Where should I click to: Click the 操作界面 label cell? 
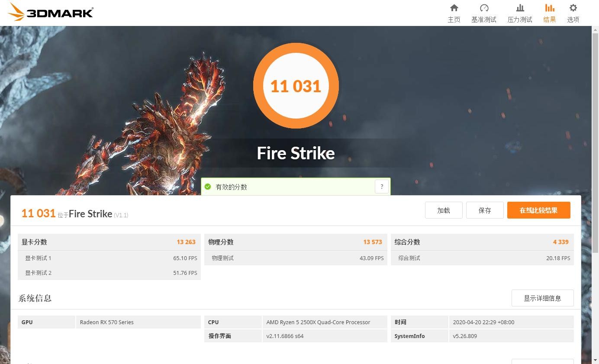point(233,336)
